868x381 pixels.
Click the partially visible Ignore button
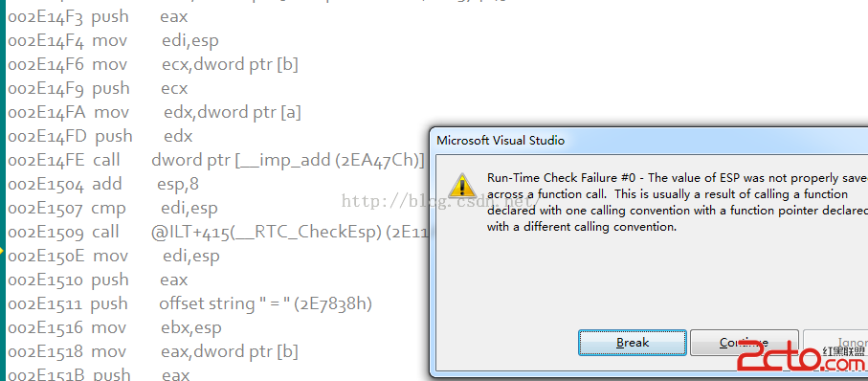(x=835, y=343)
